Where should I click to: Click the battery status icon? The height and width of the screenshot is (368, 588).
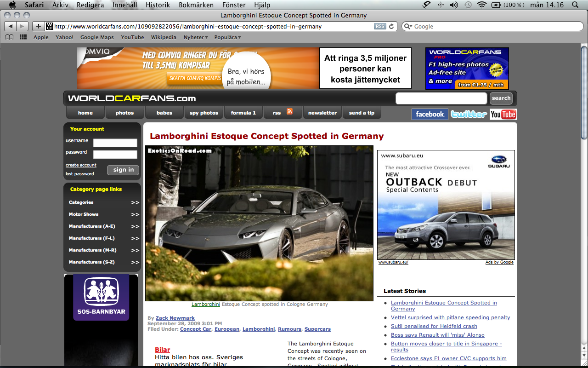[x=497, y=5]
